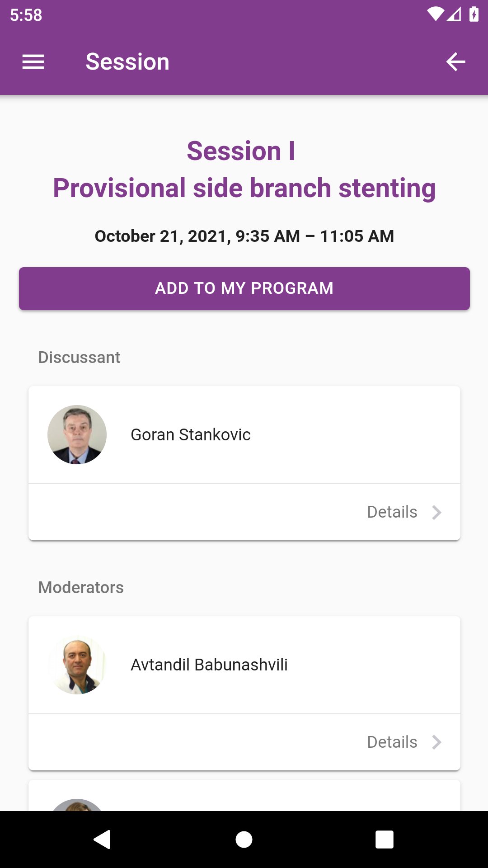Tap the Wi-Fi status icon

436,14
